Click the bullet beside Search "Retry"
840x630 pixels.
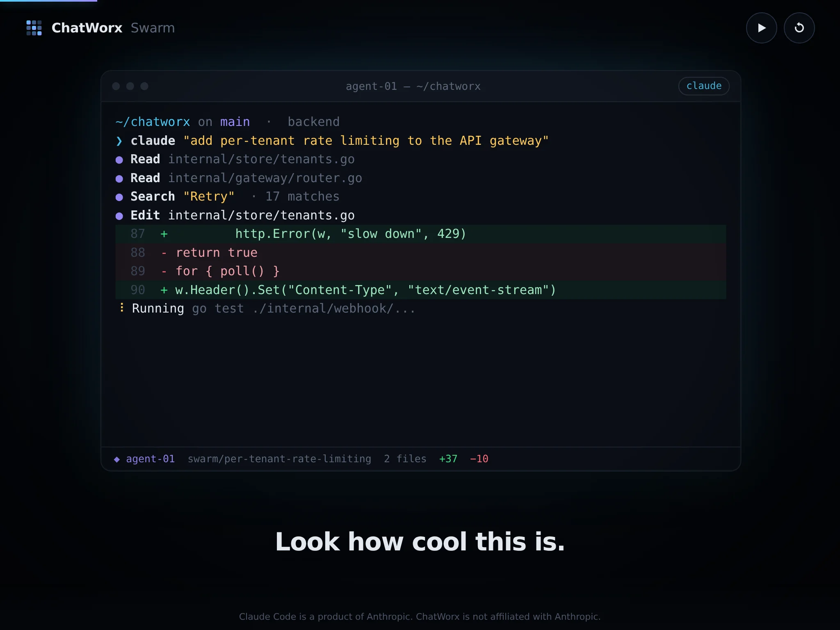pos(119,197)
